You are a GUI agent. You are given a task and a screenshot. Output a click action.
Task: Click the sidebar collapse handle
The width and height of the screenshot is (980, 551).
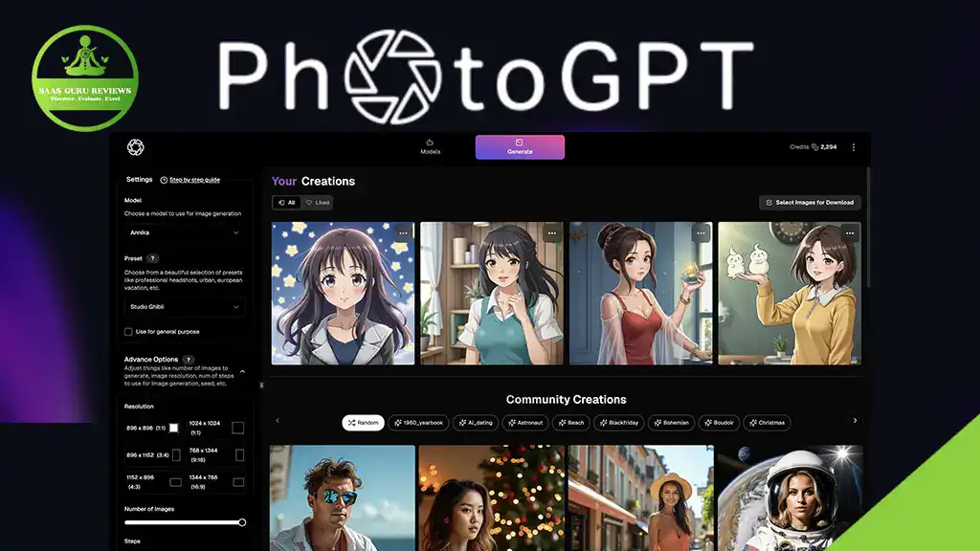[261, 385]
